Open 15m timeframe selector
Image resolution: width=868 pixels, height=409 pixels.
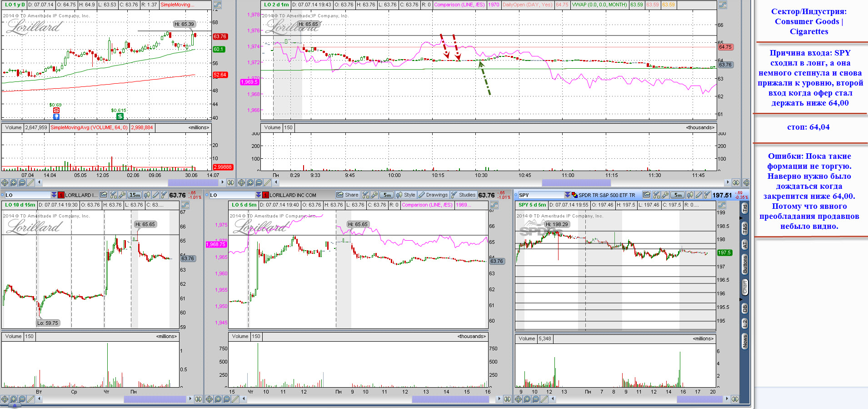[x=135, y=195]
